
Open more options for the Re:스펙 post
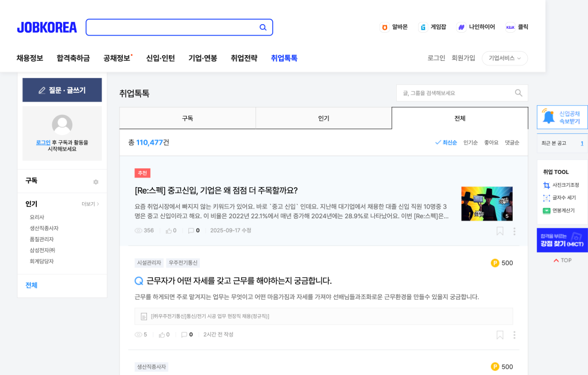(514, 231)
